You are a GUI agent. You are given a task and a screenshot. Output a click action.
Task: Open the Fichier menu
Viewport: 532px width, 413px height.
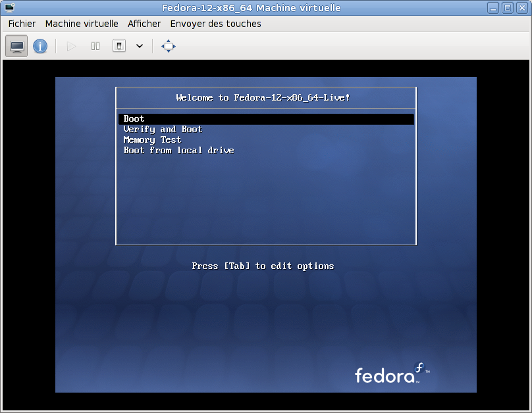click(x=22, y=24)
